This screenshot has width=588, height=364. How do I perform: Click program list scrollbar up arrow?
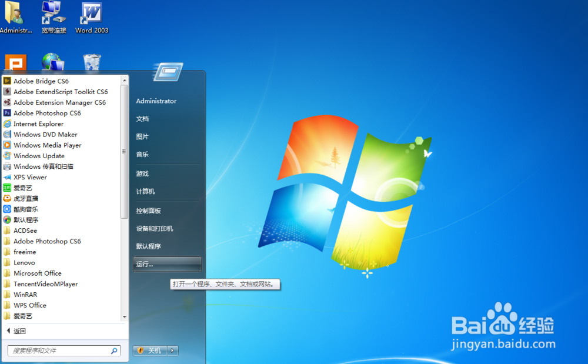point(125,80)
